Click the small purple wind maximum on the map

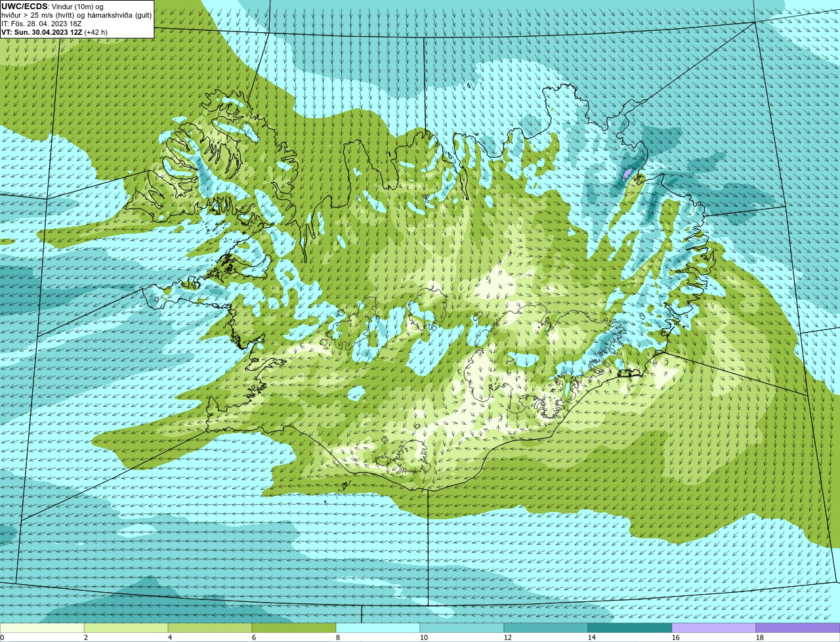[627, 174]
